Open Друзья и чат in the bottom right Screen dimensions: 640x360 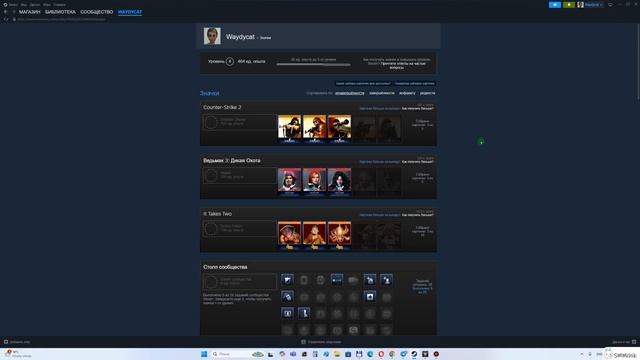point(624,342)
